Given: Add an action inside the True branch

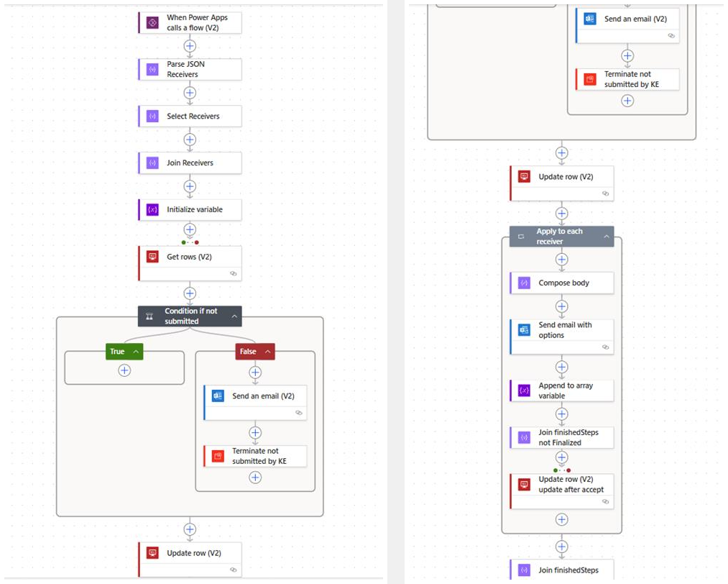Looking at the screenshot, I should point(124,370).
